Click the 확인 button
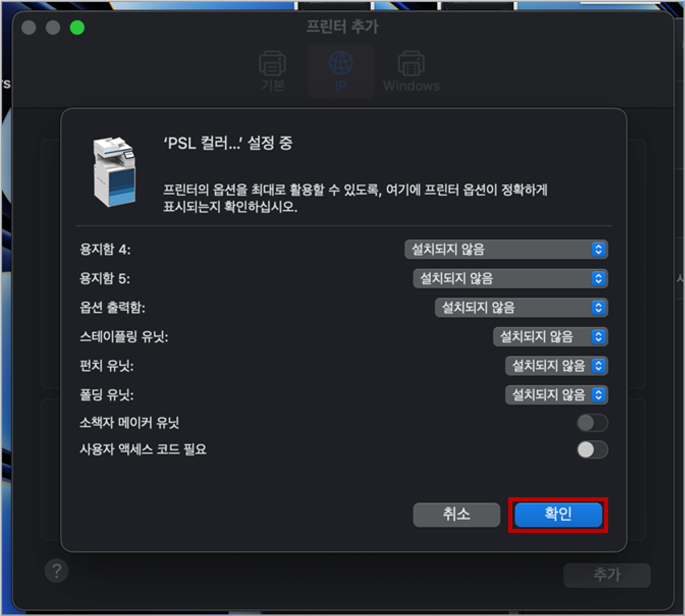685x616 pixels. click(x=558, y=515)
